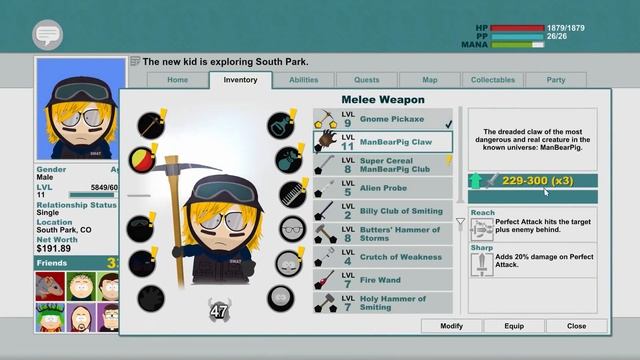The height and width of the screenshot is (360, 640).
Task: Switch to the Inventory tab
Action: tap(240, 80)
